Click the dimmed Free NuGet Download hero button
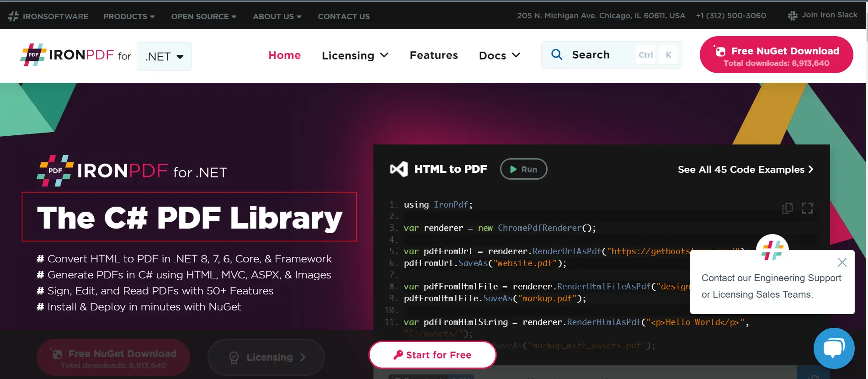 (x=113, y=358)
